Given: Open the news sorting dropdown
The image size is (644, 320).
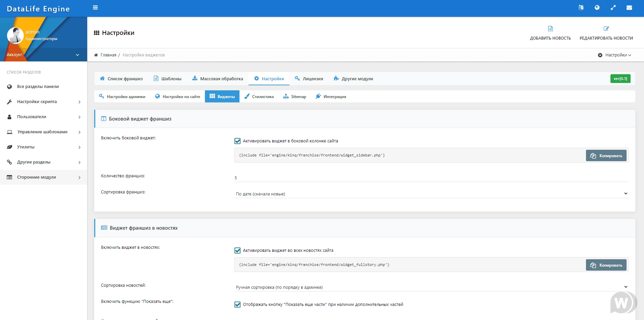Looking at the screenshot, I should (x=431, y=287).
